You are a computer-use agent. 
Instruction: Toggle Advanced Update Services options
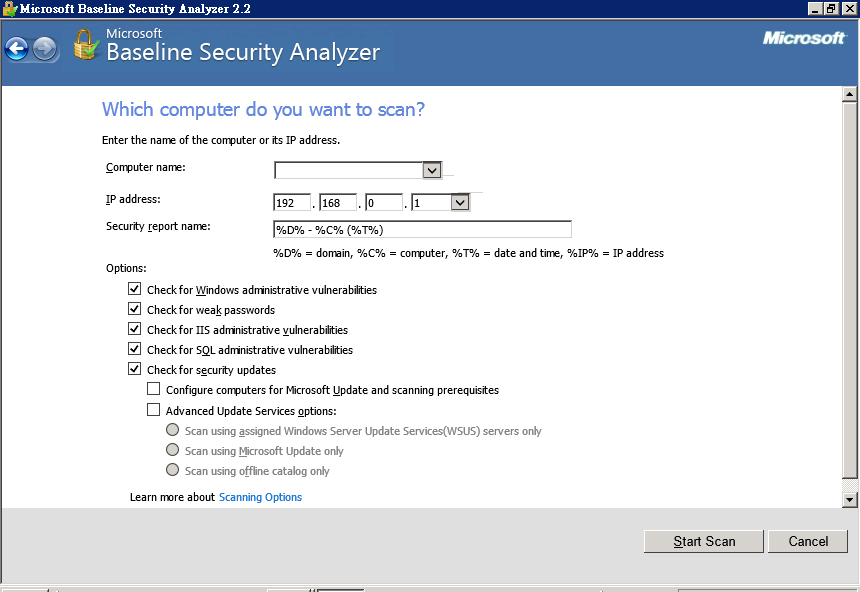(154, 409)
